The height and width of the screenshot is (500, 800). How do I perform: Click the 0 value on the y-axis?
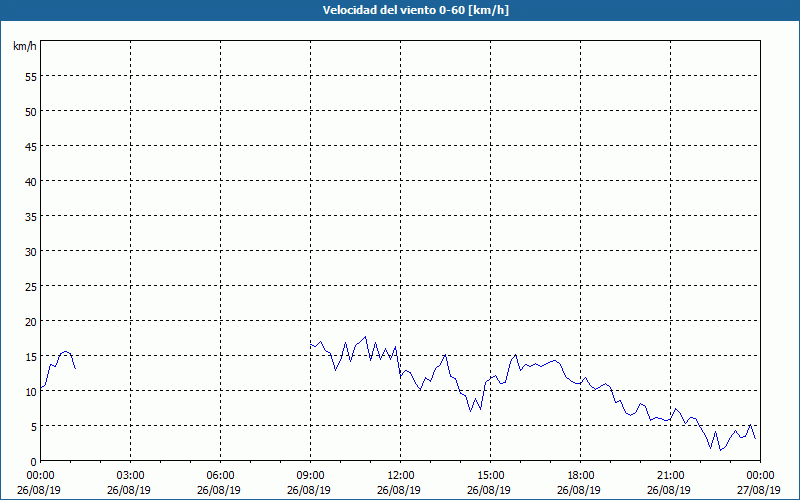34,462
